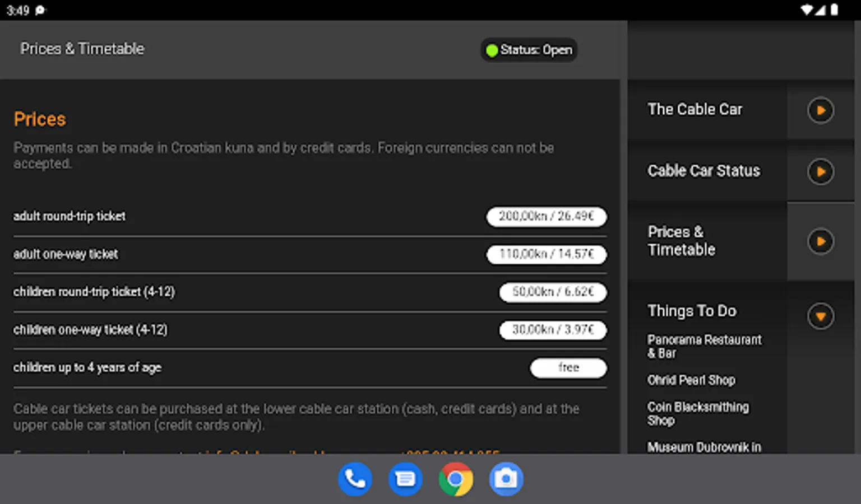Click the arrow icon beside Prices & Timetable menu entry
The height and width of the screenshot is (504, 861).
(821, 241)
